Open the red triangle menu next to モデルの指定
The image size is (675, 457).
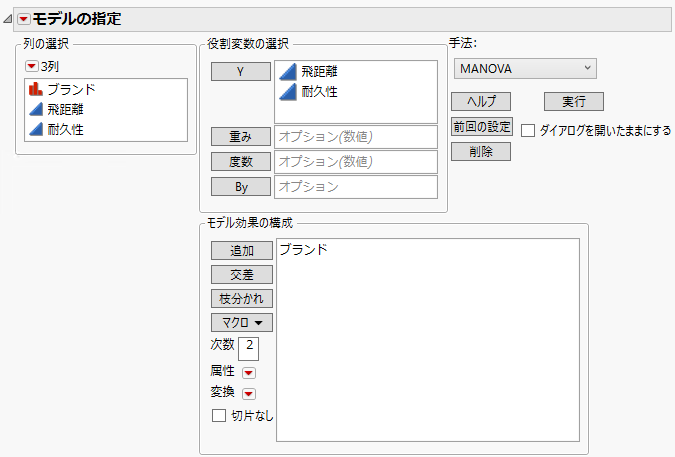(x=24, y=19)
